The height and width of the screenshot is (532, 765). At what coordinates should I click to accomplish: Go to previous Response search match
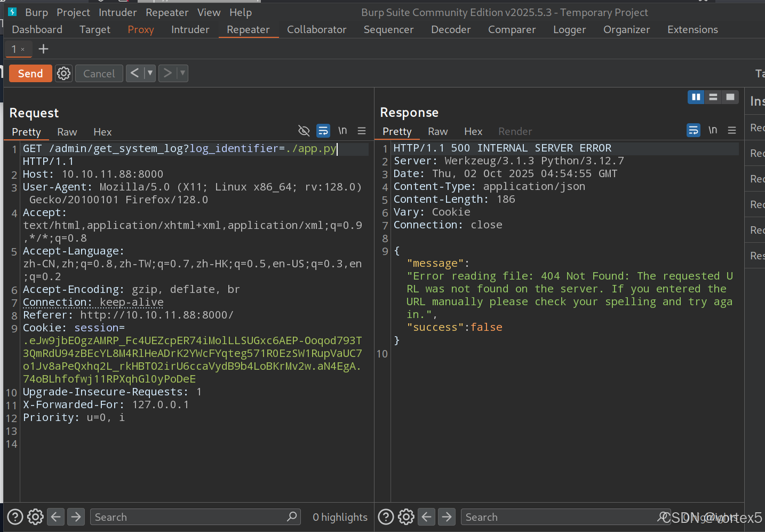tap(426, 517)
